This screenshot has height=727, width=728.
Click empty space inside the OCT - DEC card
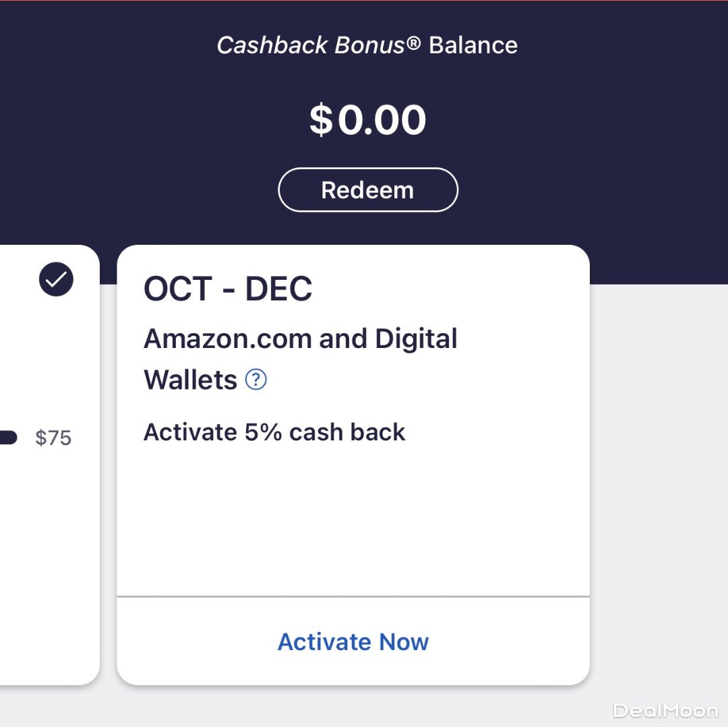click(353, 519)
